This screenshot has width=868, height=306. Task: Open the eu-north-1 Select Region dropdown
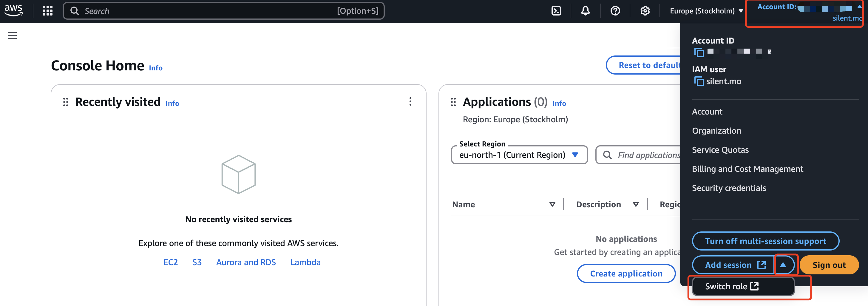click(x=519, y=155)
